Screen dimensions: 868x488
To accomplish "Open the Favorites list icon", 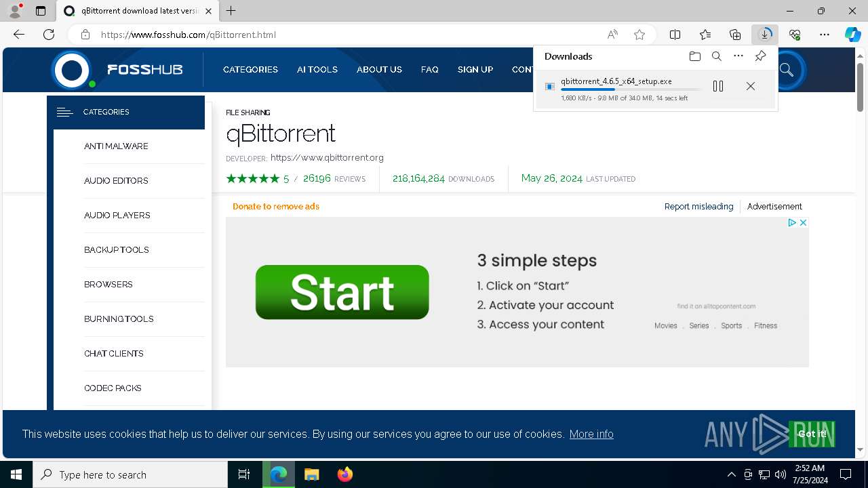I will click(705, 35).
